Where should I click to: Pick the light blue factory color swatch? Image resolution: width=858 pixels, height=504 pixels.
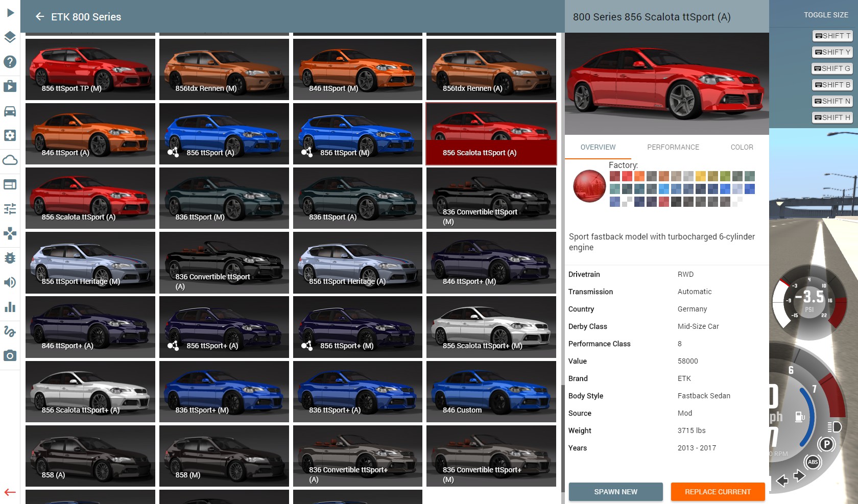[664, 189]
